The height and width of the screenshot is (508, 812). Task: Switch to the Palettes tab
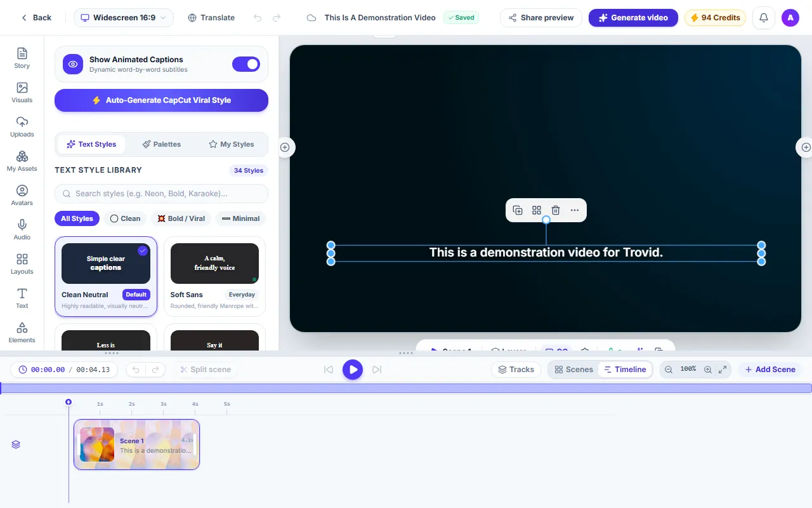162,144
